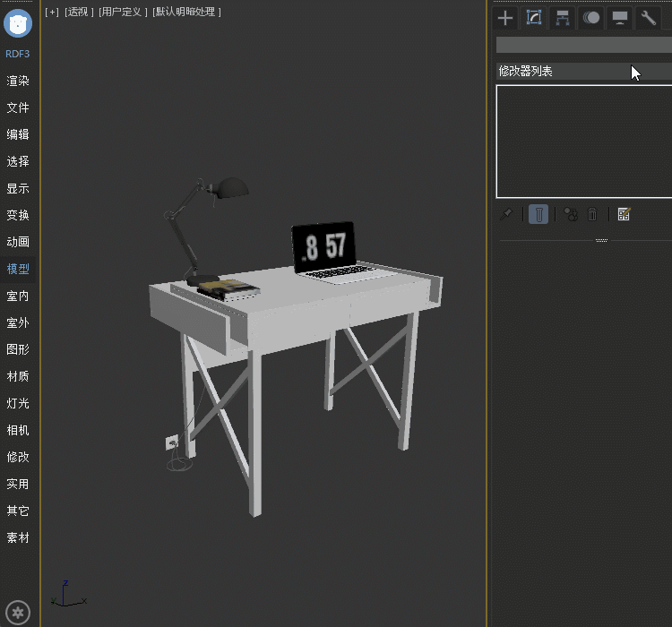Select the 材质 sidebar menu item
The width and height of the screenshot is (672, 627).
[18, 376]
